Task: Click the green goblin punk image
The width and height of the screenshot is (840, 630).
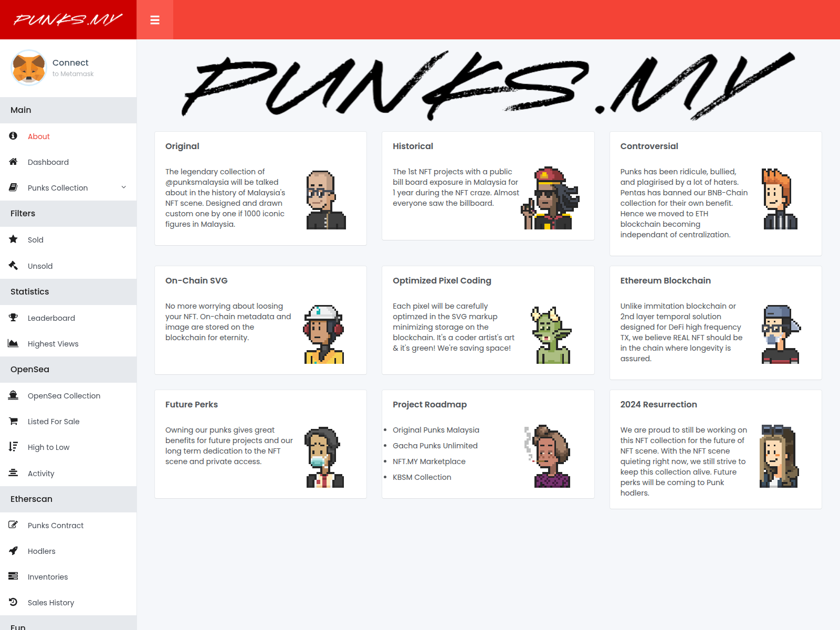Action: pyautogui.click(x=551, y=335)
